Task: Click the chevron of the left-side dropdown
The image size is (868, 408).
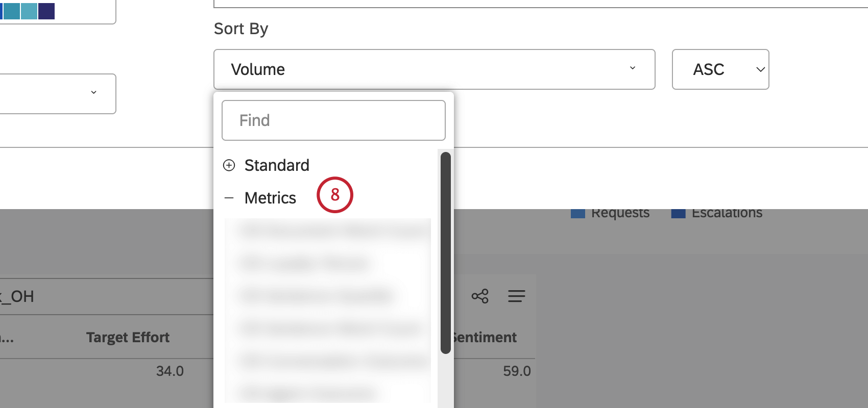Action: point(93,92)
